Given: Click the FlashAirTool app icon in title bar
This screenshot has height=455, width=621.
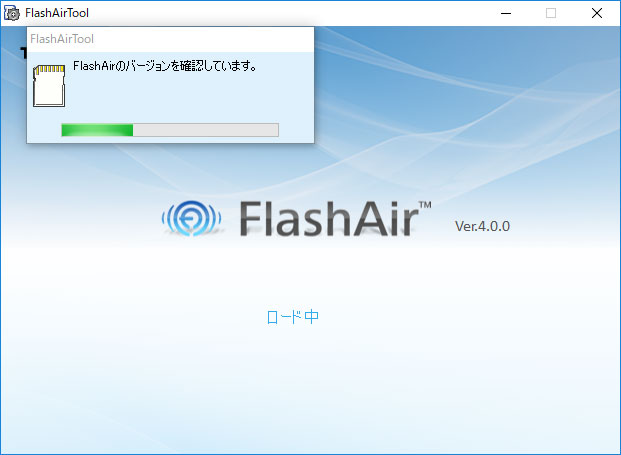Looking at the screenshot, I should click(x=11, y=13).
